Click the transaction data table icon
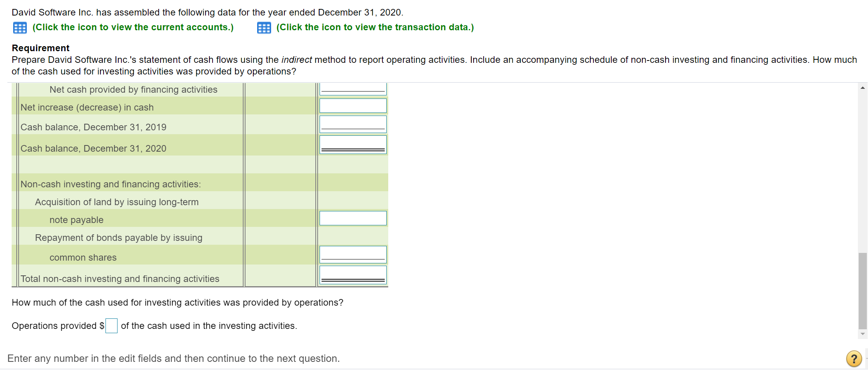 coord(264,27)
